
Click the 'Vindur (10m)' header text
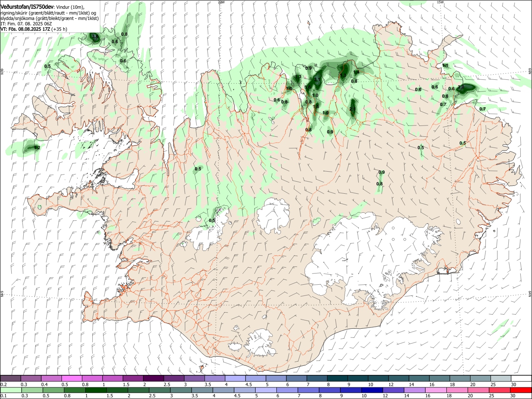(x=70, y=7)
